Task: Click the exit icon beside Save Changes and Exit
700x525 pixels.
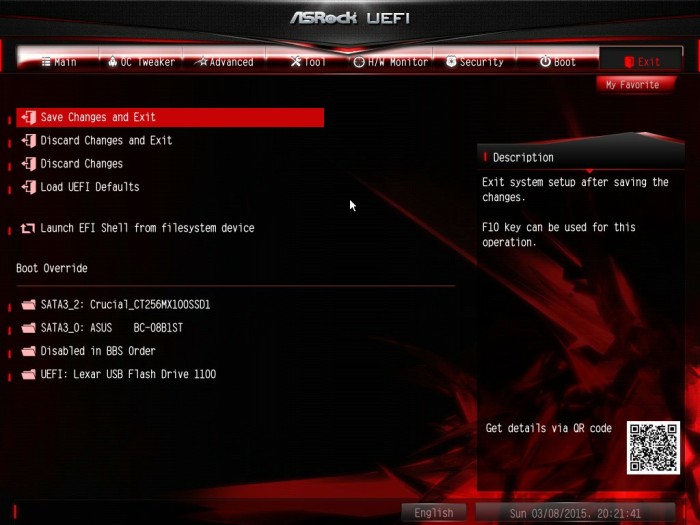Action: pos(29,117)
